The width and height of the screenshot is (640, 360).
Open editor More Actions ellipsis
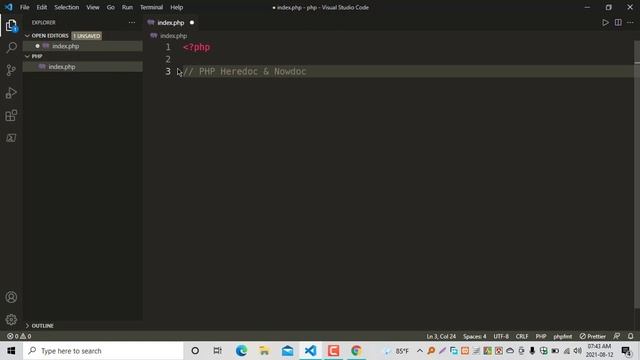(x=630, y=22)
